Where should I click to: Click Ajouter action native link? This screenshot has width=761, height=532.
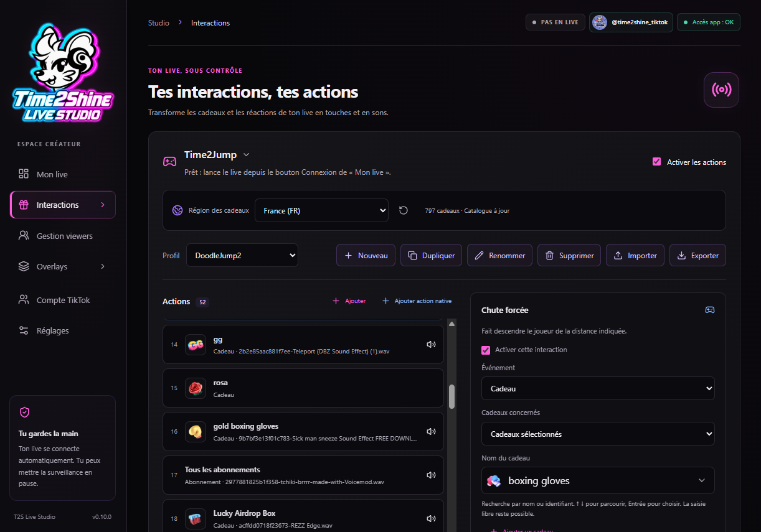[x=417, y=301]
